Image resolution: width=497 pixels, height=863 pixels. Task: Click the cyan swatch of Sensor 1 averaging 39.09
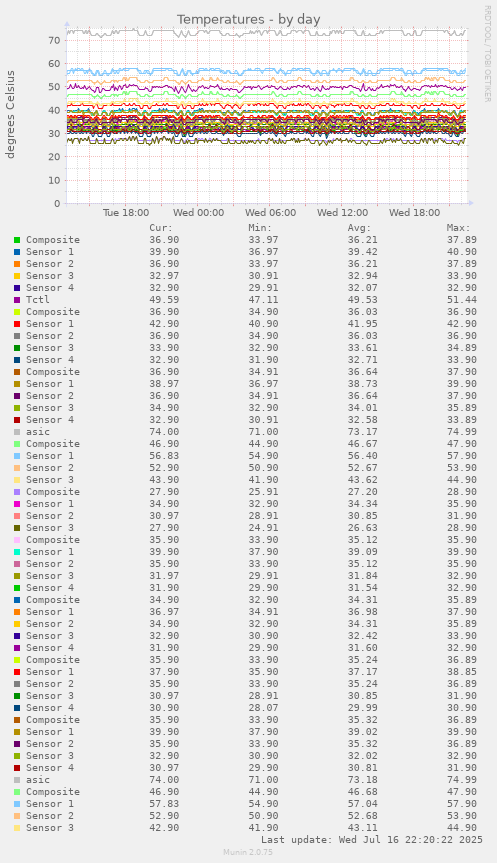tap(17, 552)
